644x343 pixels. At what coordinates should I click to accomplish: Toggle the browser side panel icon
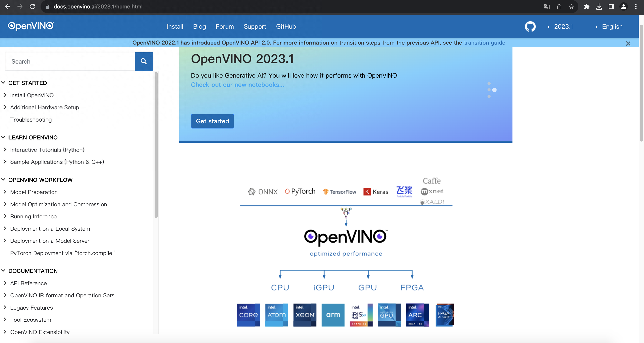[x=611, y=7]
